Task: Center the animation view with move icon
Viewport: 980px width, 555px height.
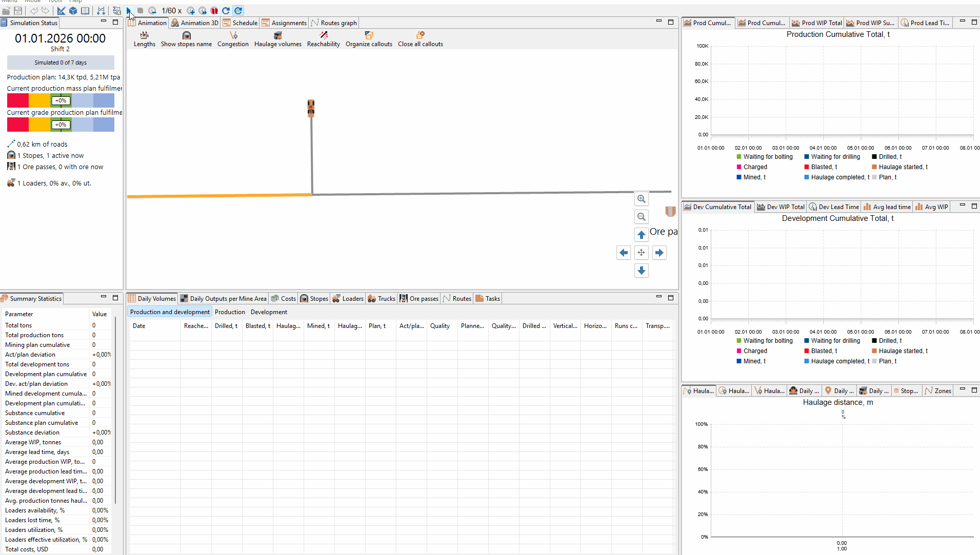Action: (641, 253)
